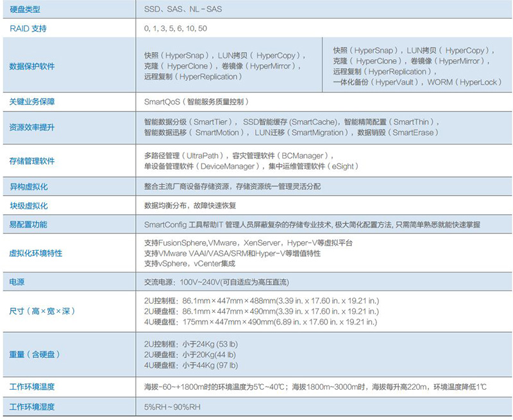Screen dimensions: 513x420
Task: Select the '2U硬盘框：86.1mm×447mm×490mm' dimension line
Action: [x=262, y=312]
